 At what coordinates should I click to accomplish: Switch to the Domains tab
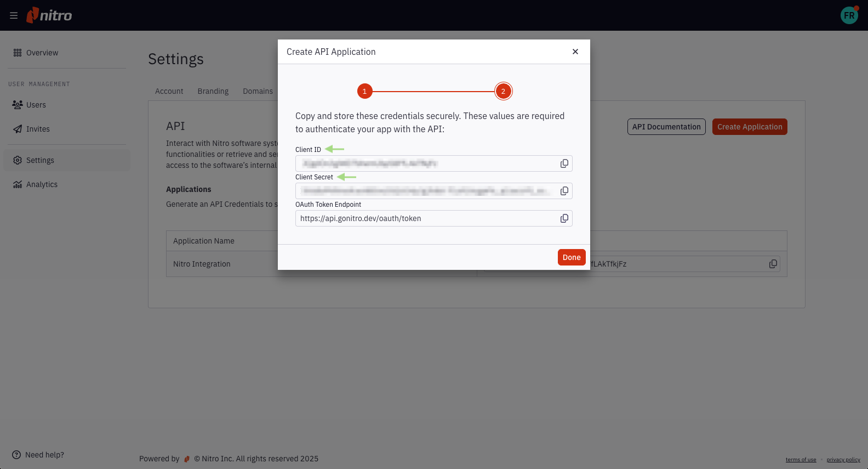tap(258, 91)
